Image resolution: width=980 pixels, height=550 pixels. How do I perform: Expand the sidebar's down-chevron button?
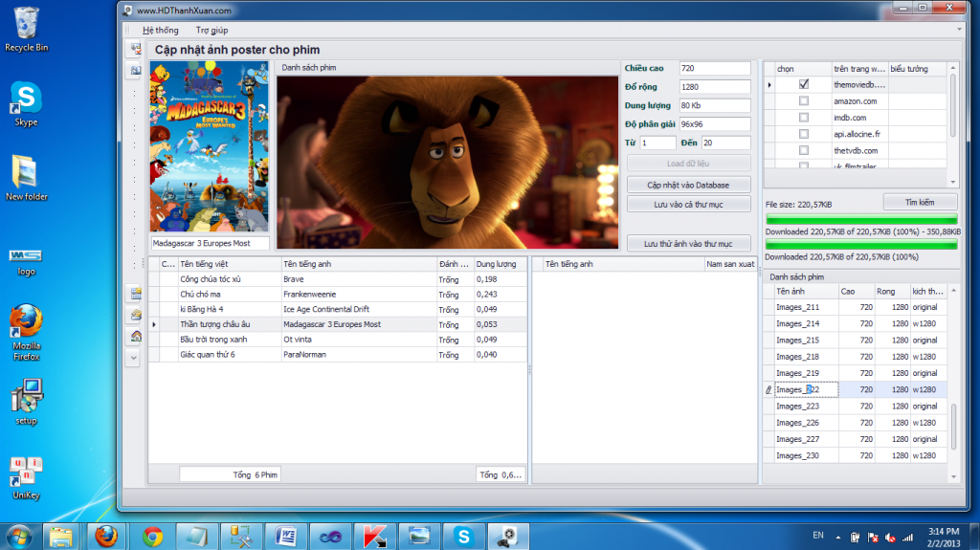(134, 358)
